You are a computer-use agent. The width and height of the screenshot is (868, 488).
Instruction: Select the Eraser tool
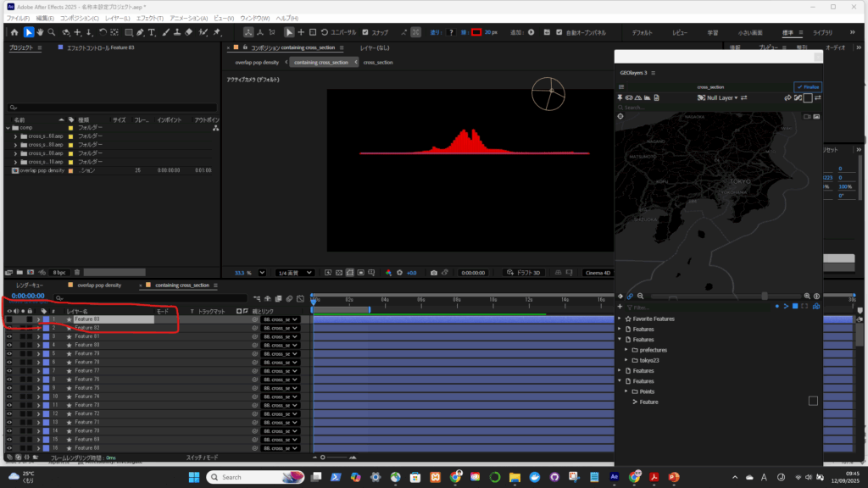click(190, 32)
